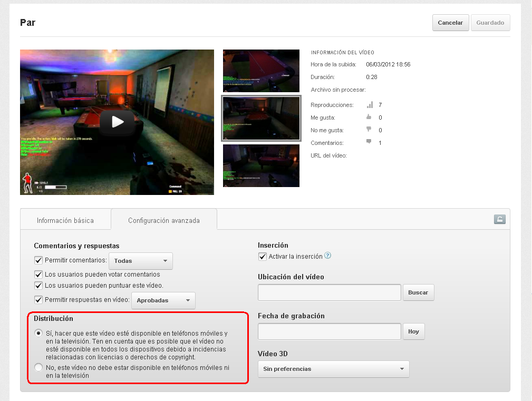Click the Comentarios speech bubble icon
Viewport: 532px width, 401px height.
click(369, 141)
